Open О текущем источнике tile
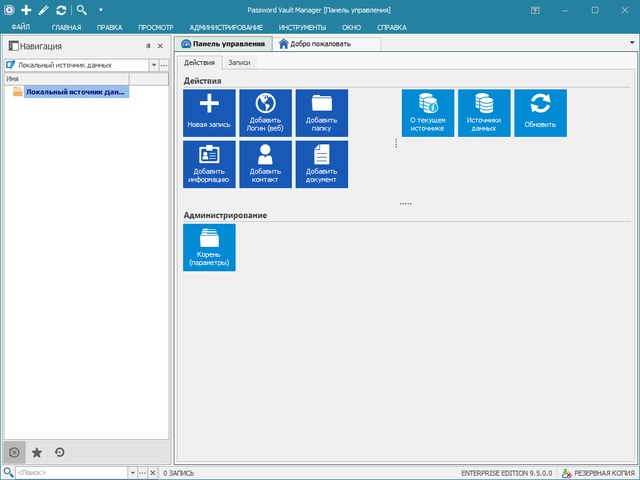 pos(428,113)
